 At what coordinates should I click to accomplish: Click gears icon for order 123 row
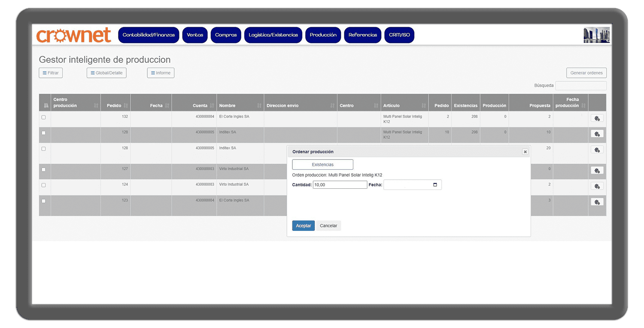[597, 202]
